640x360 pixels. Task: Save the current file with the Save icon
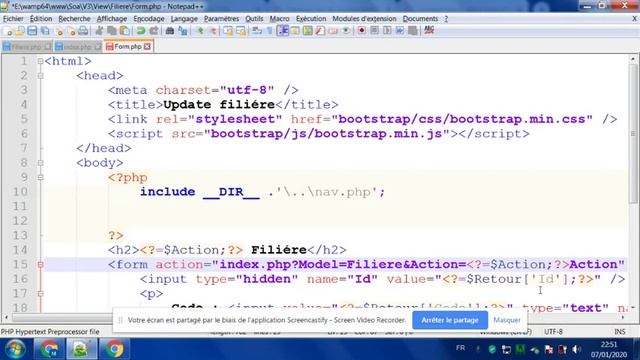click(x=32, y=31)
